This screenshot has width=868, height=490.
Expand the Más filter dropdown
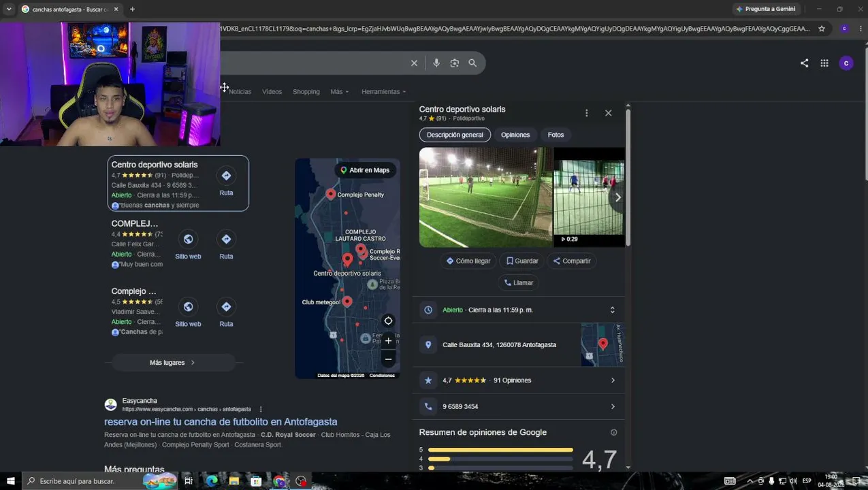click(x=339, y=91)
